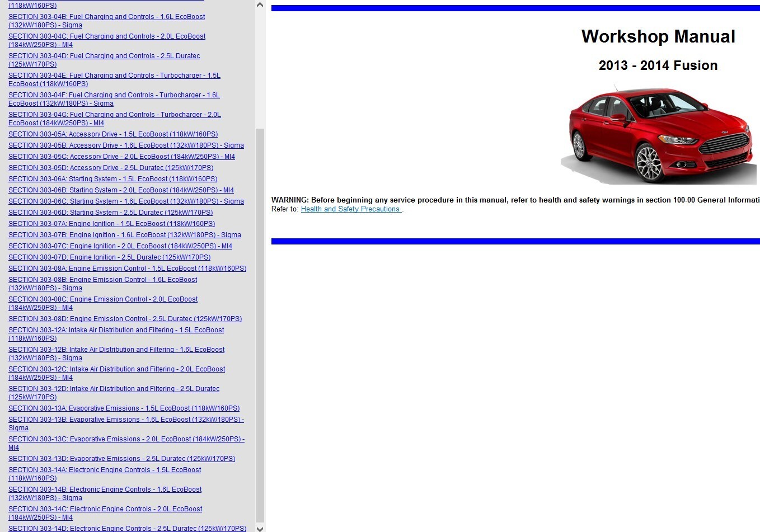The image size is (760, 532).
Task: Open SECTION 303-13B Evaporative Emissions 1.6L EcoBoost
Action: (126, 423)
